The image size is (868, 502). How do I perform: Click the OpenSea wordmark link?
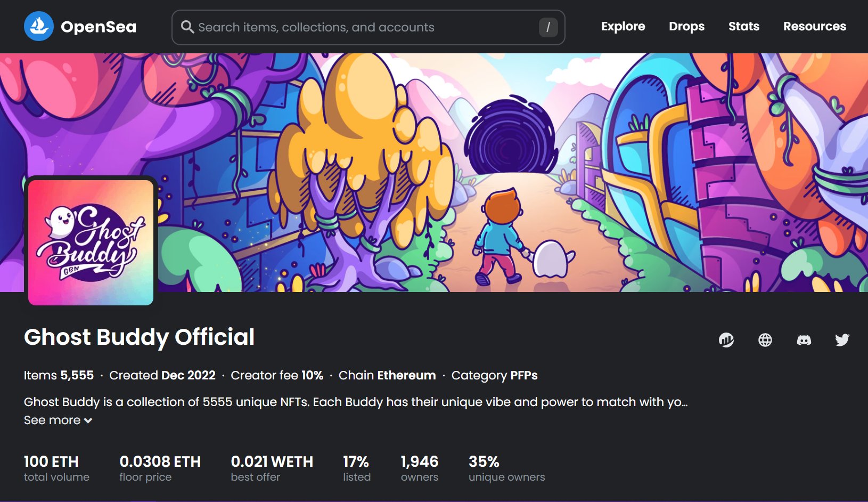point(99,27)
